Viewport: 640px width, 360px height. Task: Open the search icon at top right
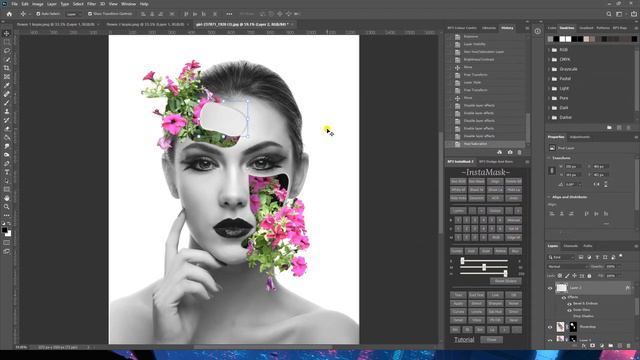click(x=609, y=14)
